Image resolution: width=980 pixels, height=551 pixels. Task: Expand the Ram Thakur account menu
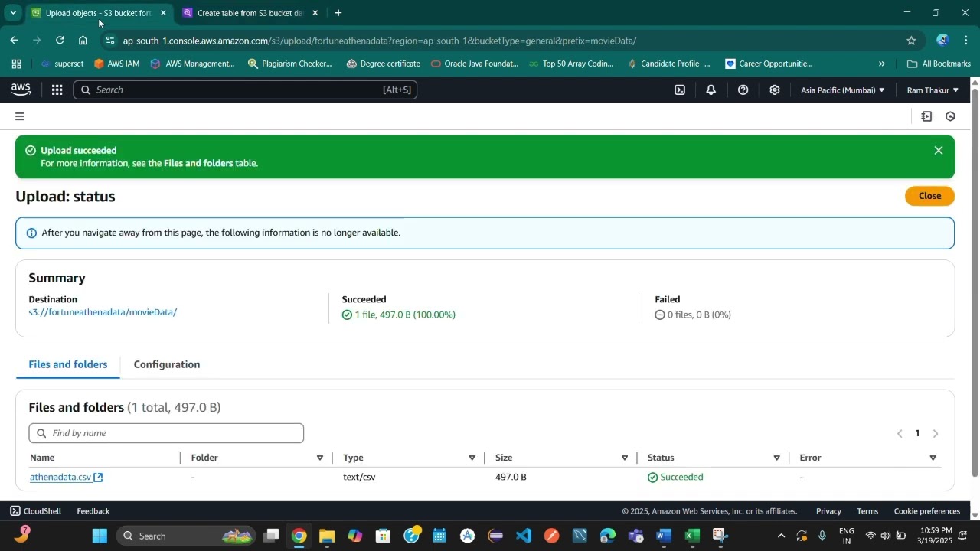933,90
